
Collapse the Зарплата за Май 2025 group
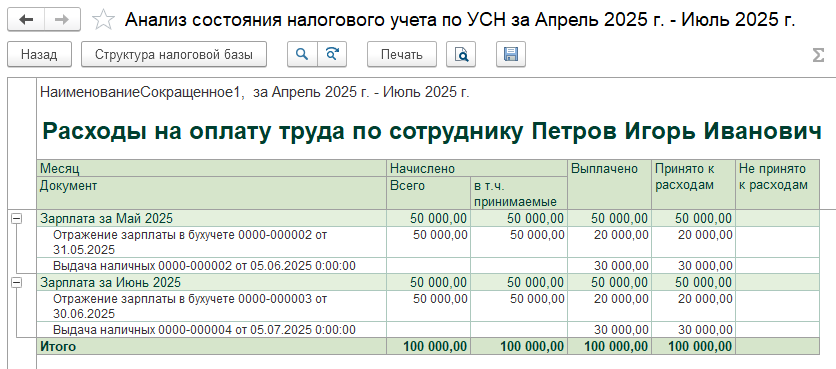17,218
